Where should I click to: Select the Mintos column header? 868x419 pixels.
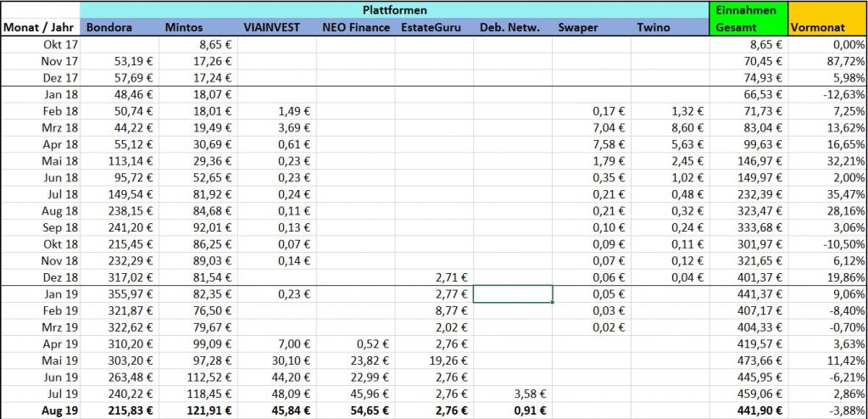click(198, 27)
